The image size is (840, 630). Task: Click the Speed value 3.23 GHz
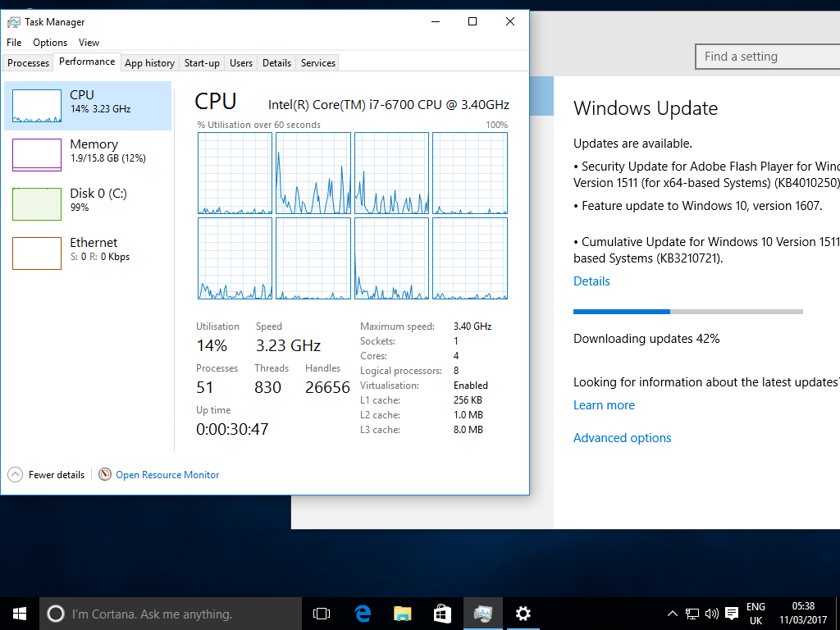(288, 345)
